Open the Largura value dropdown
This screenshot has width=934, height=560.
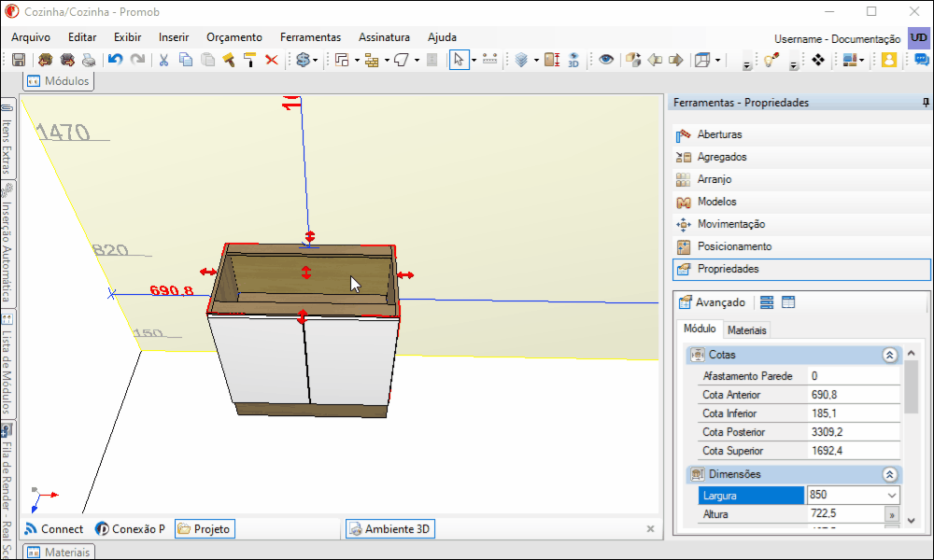click(x=892, y=495)
